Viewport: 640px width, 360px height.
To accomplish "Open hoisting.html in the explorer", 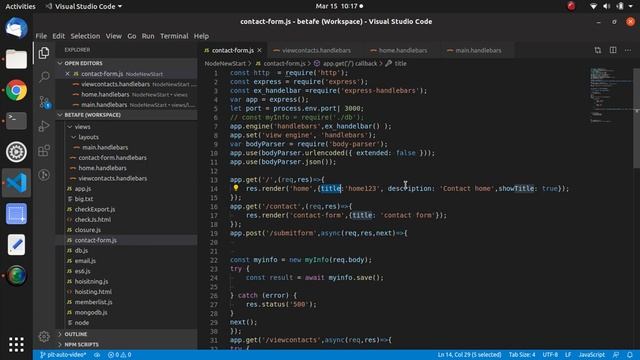I will [x=93, y=291].
